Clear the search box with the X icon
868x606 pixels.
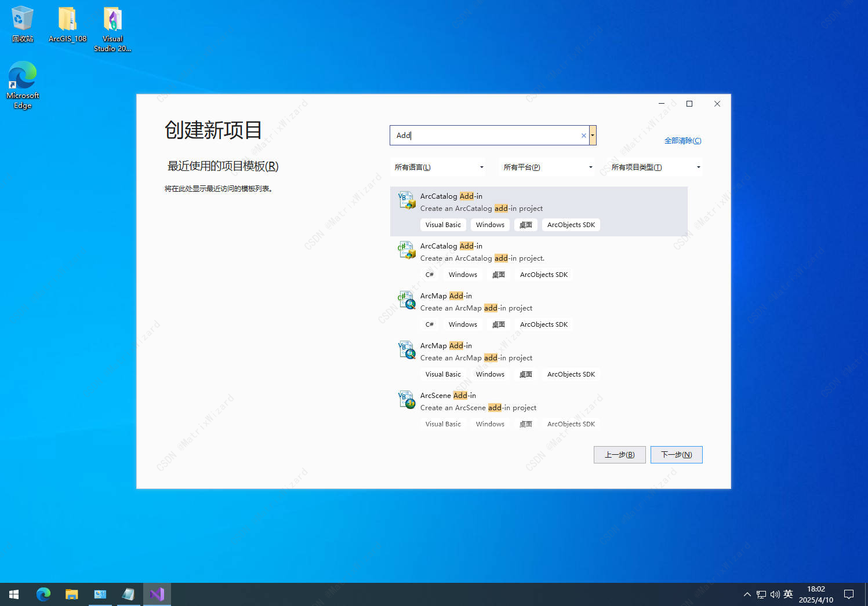[583, 136]
